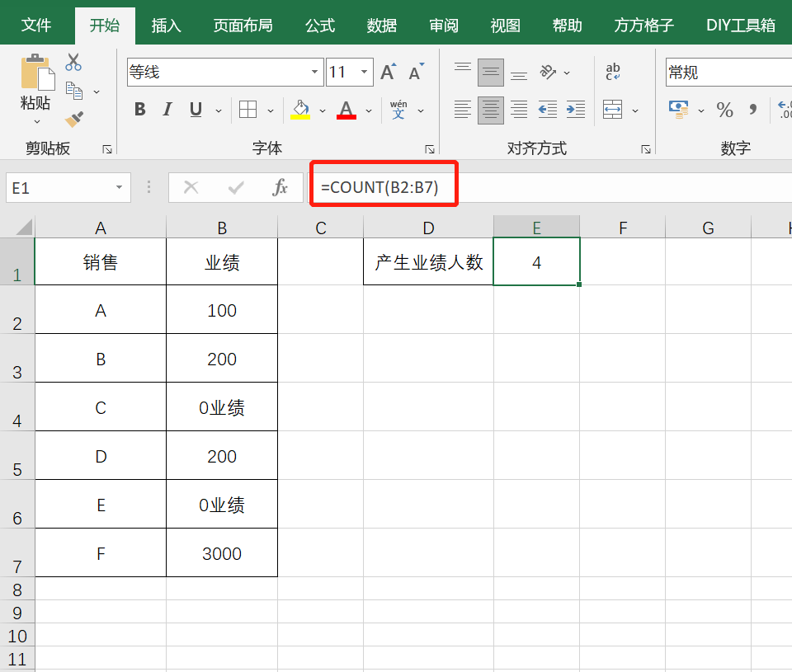Screen dimensions: 792x672
Task: Click the Cut scissors icon
Action: click(73, 63)
